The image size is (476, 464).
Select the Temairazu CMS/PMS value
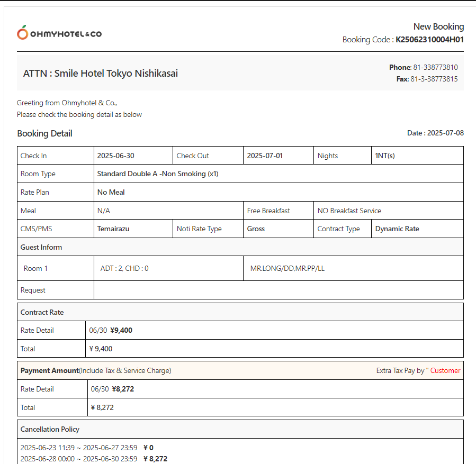pos(113,229)
